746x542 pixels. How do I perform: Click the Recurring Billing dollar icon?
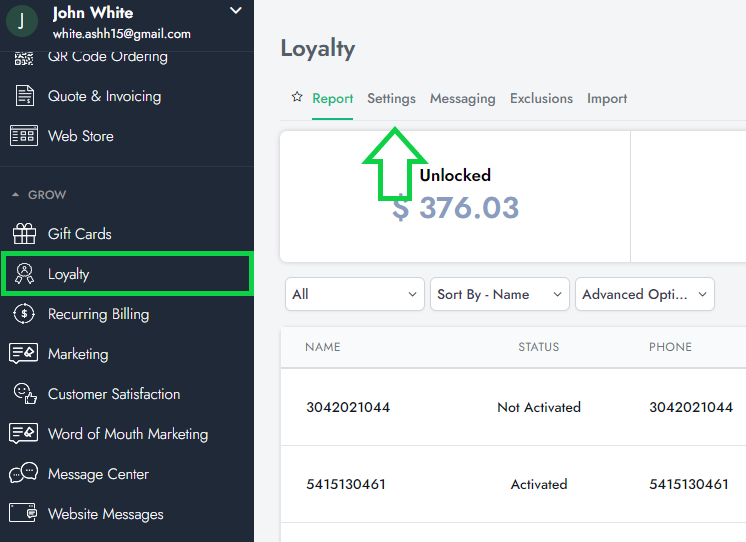[x=24, y=314]
